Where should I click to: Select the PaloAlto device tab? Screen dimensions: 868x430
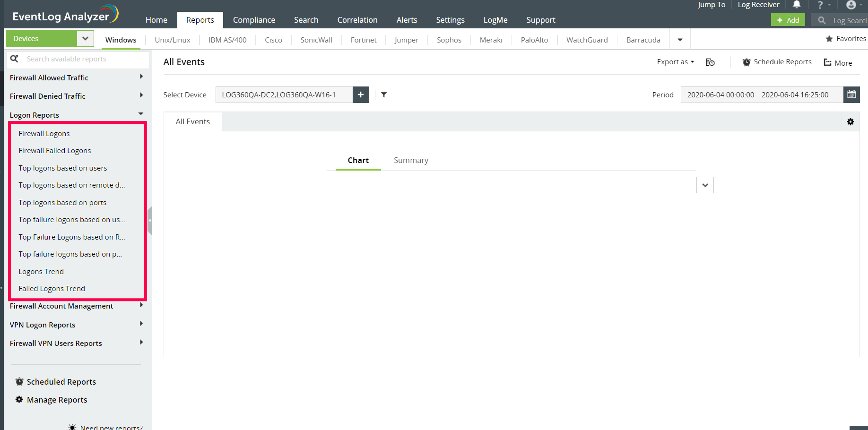coord(535,40)
